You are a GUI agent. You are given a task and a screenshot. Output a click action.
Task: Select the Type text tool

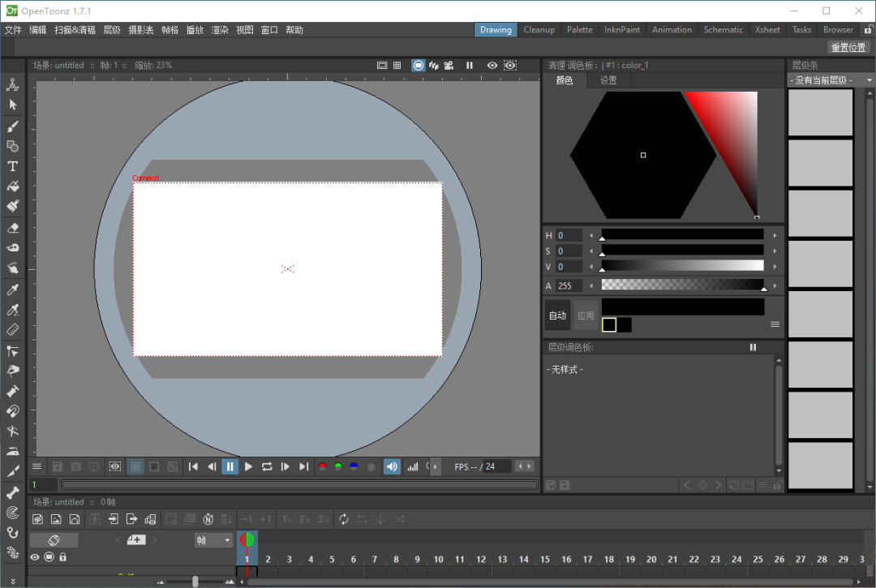click(x=12, y=166)
